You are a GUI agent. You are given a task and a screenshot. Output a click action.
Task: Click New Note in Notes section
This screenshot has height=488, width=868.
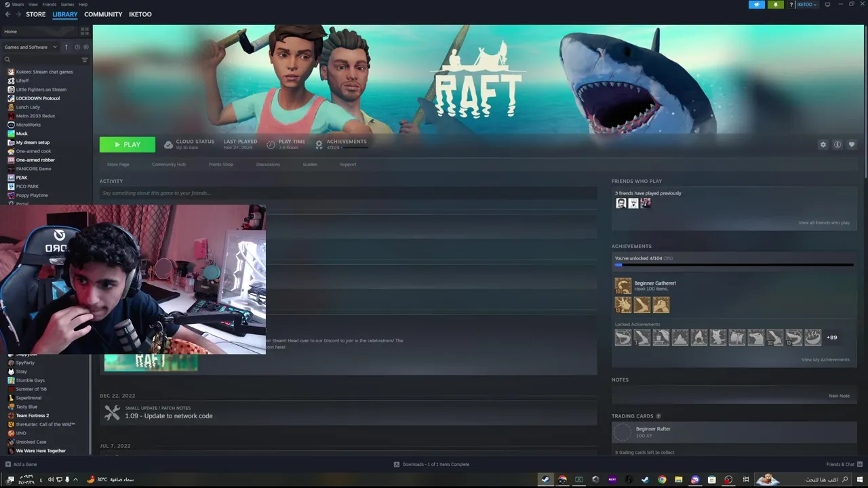pos(839,396)
